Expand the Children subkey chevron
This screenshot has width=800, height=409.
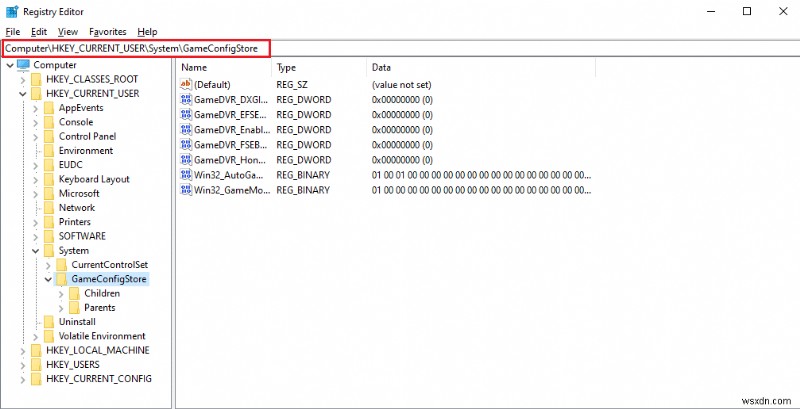[x=61, y=294]
